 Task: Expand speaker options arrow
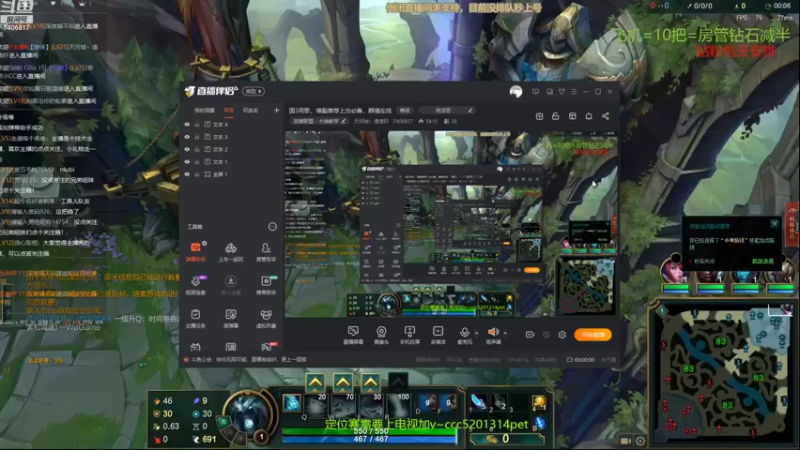point(505,333)
